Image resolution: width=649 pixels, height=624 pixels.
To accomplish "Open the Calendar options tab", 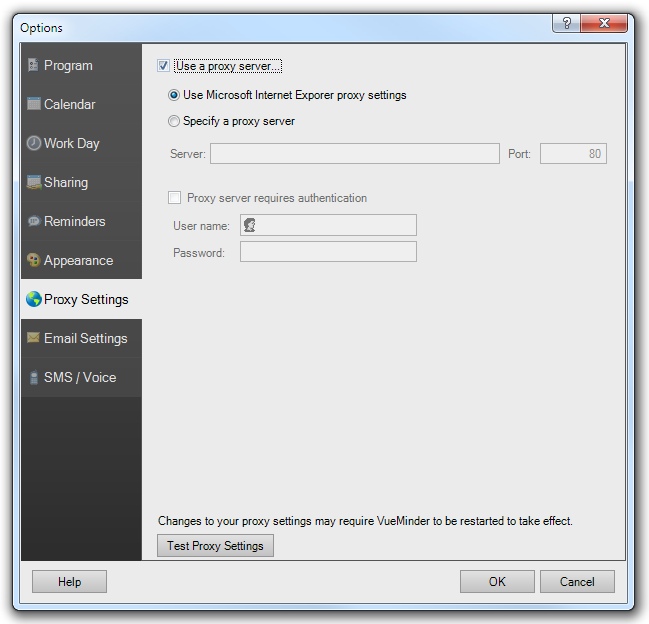I will pyautogui.click(x=82, y=104).
